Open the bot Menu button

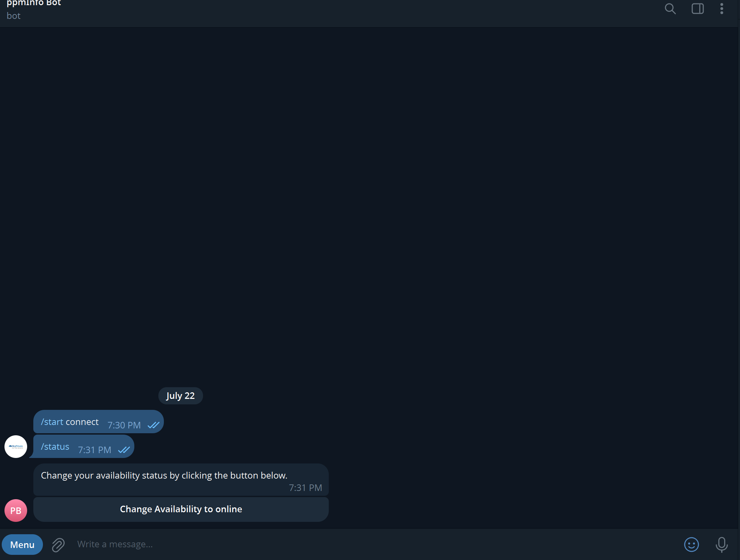pyautogui.click(x=22, y=545)
